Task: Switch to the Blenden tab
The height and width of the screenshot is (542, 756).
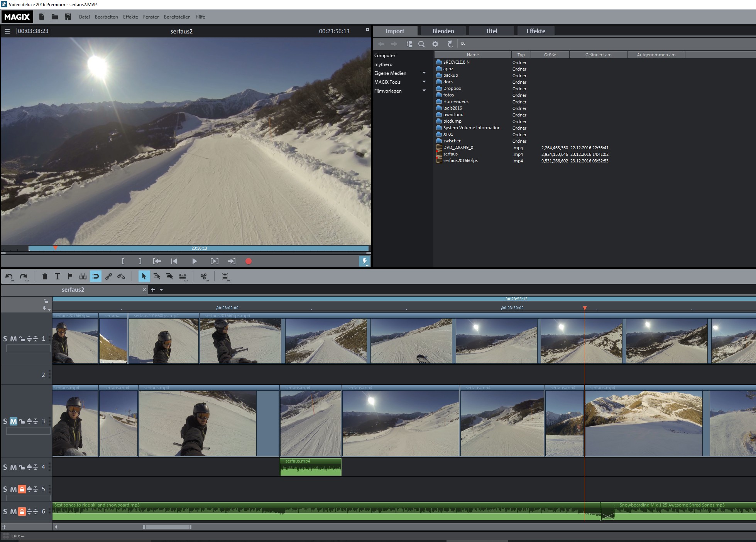Action: click(443, 31)
